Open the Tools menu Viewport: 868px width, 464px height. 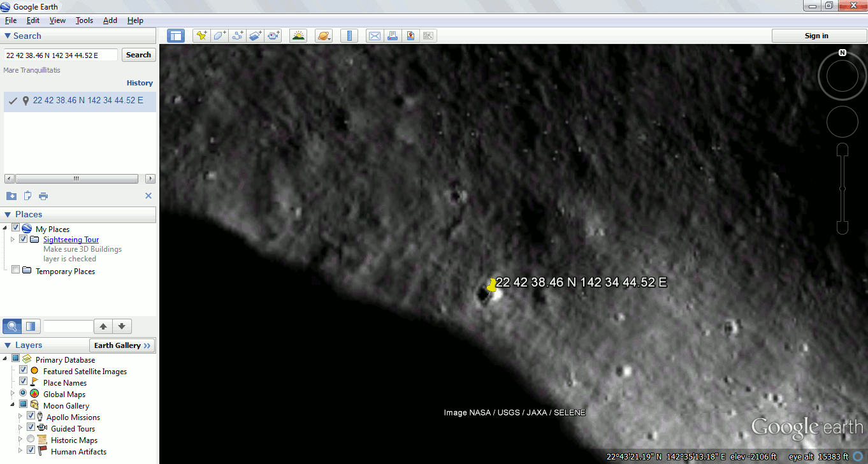84,20
